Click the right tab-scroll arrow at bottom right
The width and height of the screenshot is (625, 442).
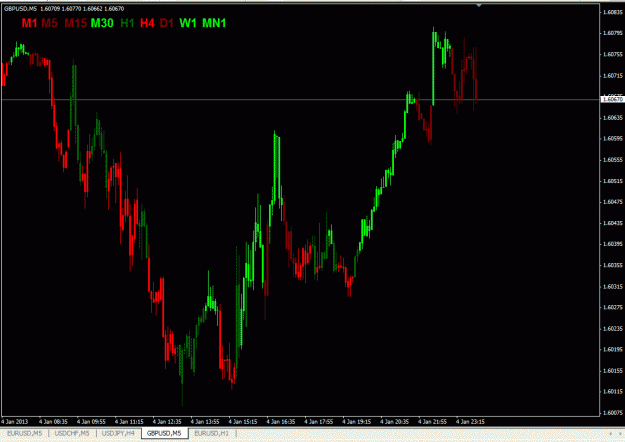pyautogui.click(x=620, y=434)
